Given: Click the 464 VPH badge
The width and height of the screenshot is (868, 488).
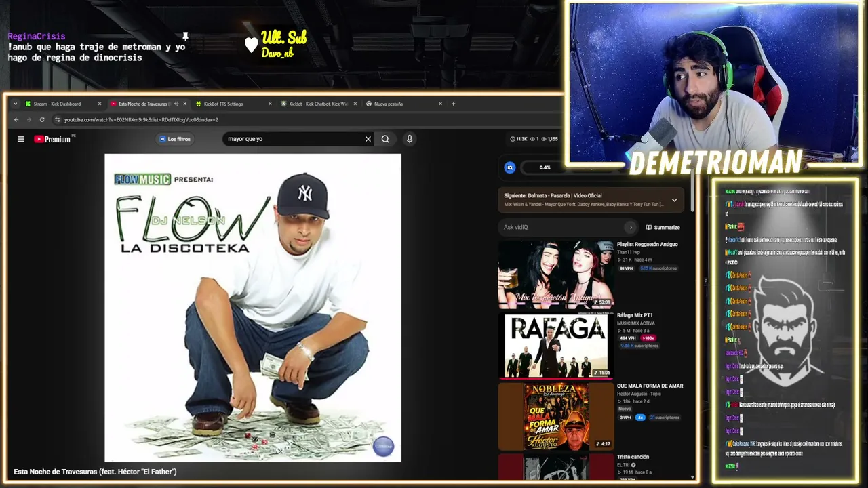Looking at the screenshot, I should (628, 338).
